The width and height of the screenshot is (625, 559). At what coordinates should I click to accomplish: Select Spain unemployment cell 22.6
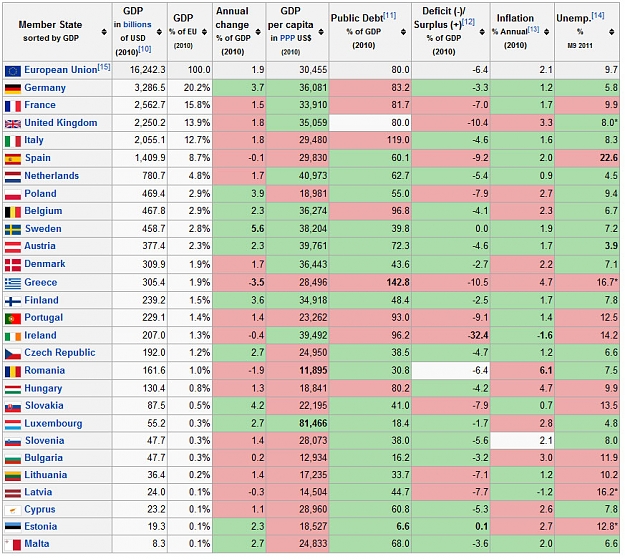pos(587,158)
